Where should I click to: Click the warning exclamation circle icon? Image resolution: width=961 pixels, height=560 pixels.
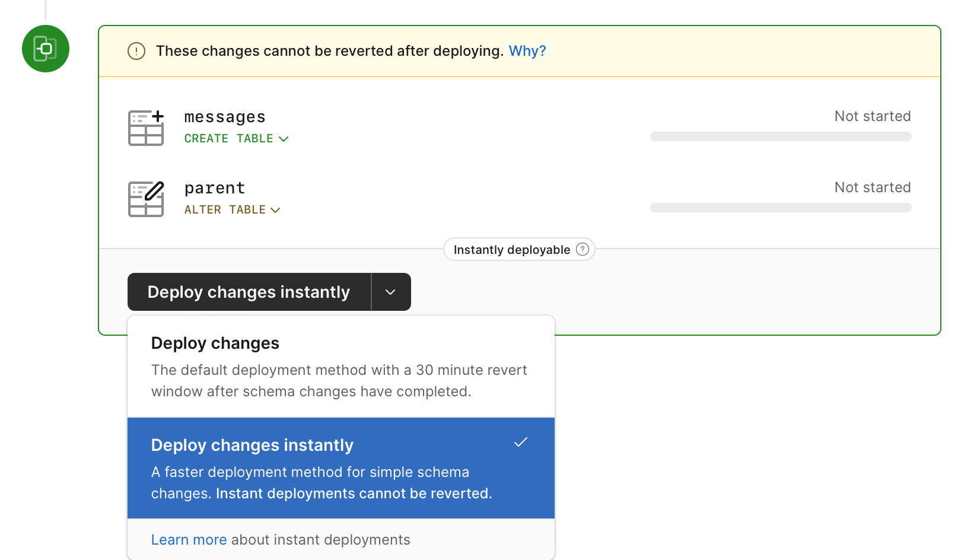pyautogui.click(x=136, y=51)
